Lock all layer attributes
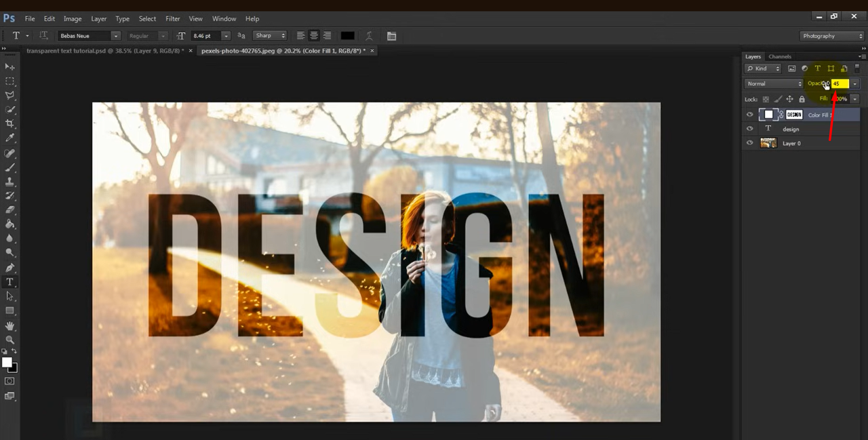This screenshot has height=440, width=868. pyautogui.click(x=802, y=99)
